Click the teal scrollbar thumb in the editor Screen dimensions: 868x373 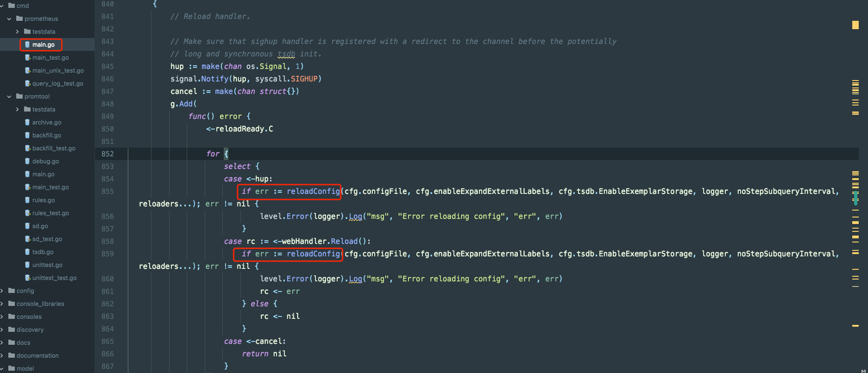click(855, 198)
